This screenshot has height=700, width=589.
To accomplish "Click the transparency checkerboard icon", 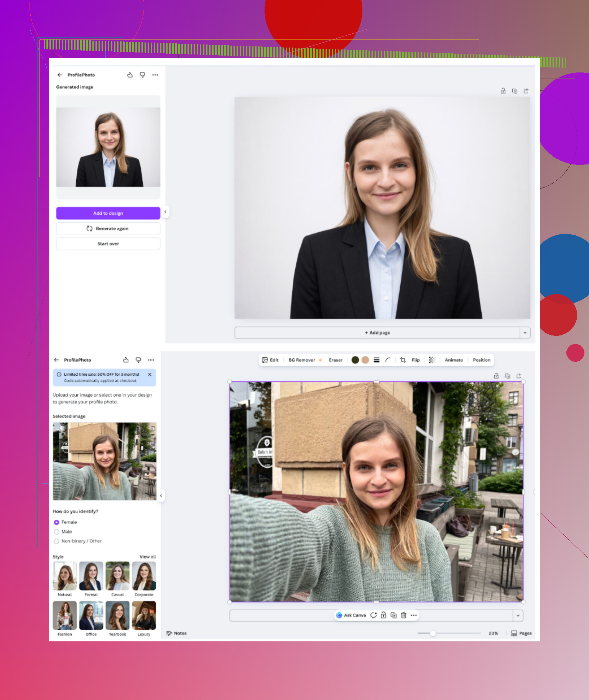I will (432, 360).
